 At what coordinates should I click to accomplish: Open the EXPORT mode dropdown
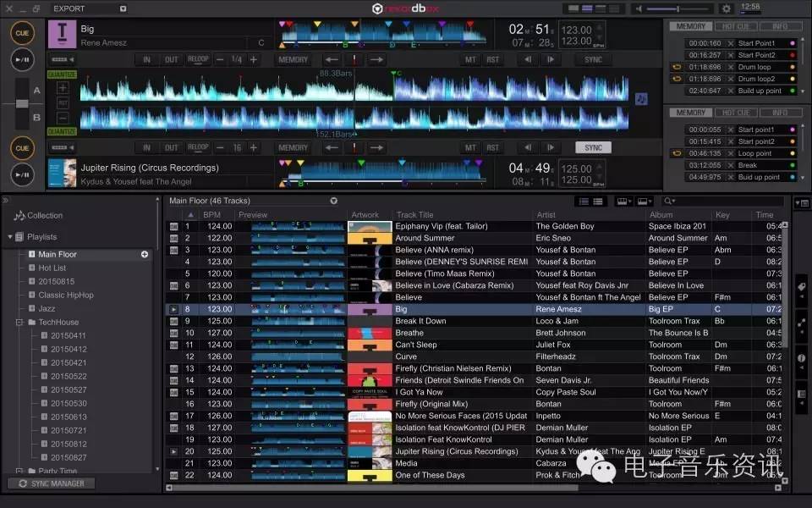(123, 8)
